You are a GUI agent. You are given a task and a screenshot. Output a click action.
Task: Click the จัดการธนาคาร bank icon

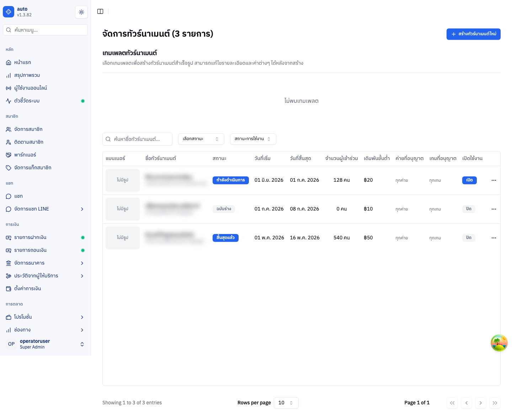pyautogui.click(x=9, y=263)
